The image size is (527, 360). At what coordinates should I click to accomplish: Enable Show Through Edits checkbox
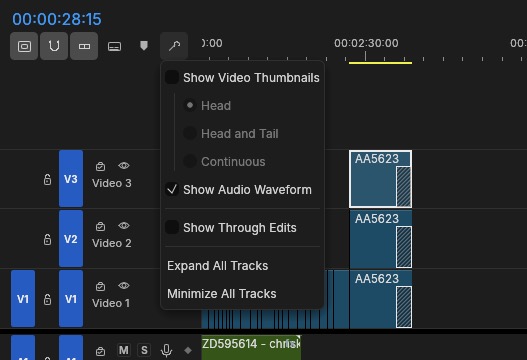click(x=172, y=227)
